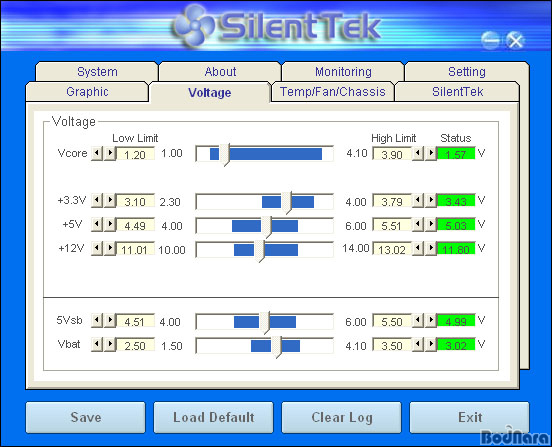
Task: Click the +5V slider thumb
Action: click(266, 227)
